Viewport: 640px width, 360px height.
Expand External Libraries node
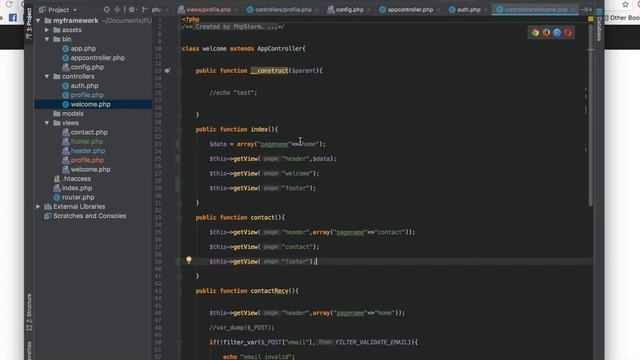click(x=38, y=207)
